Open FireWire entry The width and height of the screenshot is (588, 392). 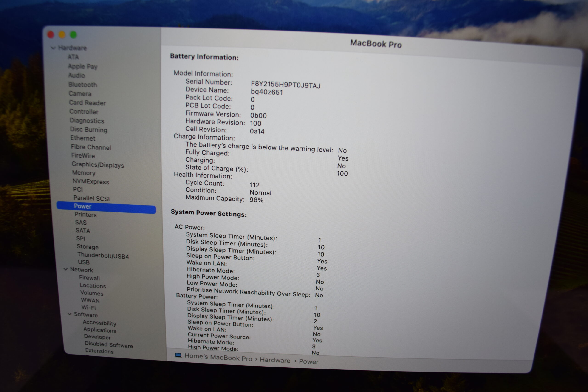pyautogui.click(x=83, y=155)
